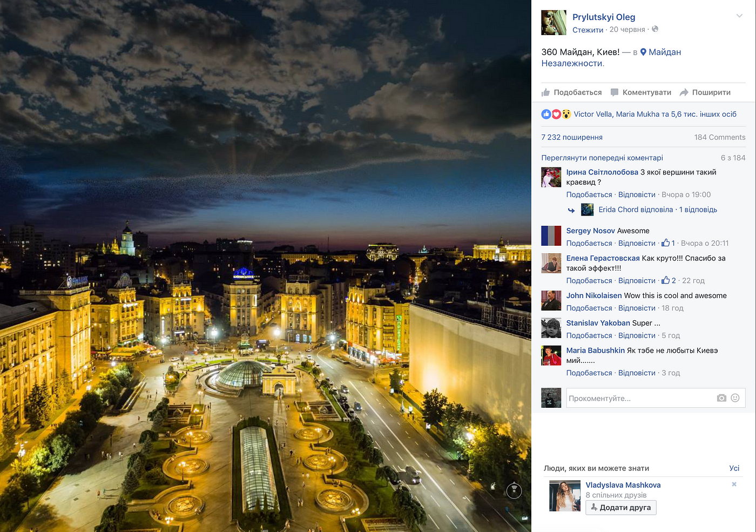The image size is (756, 532).
Task: Open the 7 232 поширення shares link
Action: click(572, 137)
